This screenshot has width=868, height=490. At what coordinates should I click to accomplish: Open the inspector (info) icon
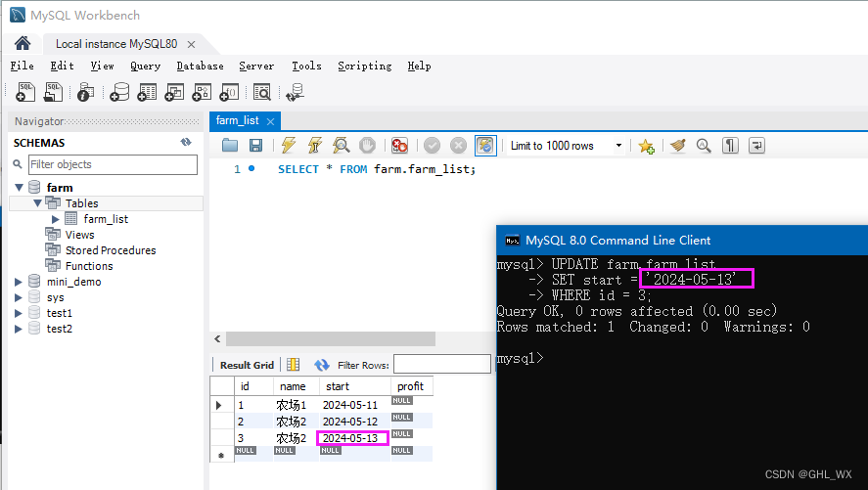click(85, 92)
